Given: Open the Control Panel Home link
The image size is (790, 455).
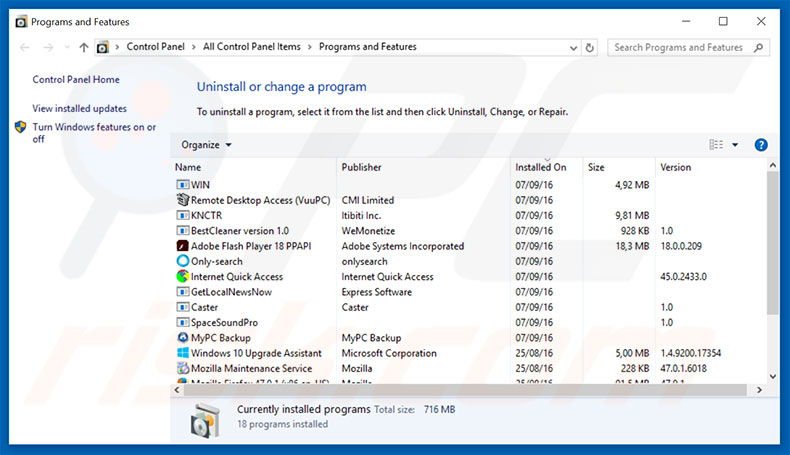Looking at the screenshot, I should tap(76, 80).
